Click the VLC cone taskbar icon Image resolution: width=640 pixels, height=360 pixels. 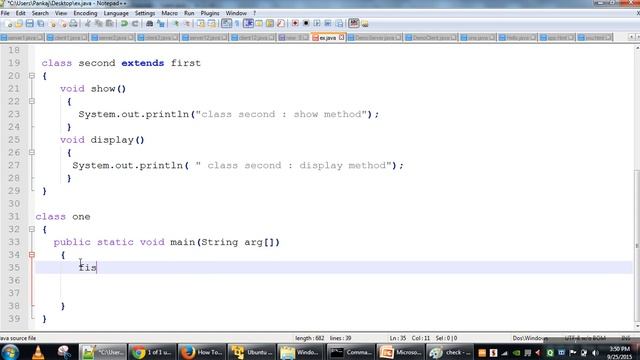38,352
